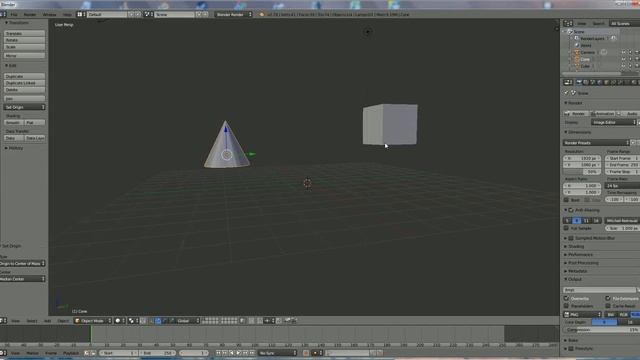Viewport: 640px width, 360px height.
Task: Toggle the Placeholders checkbox
Action: (x=566, y=305)
